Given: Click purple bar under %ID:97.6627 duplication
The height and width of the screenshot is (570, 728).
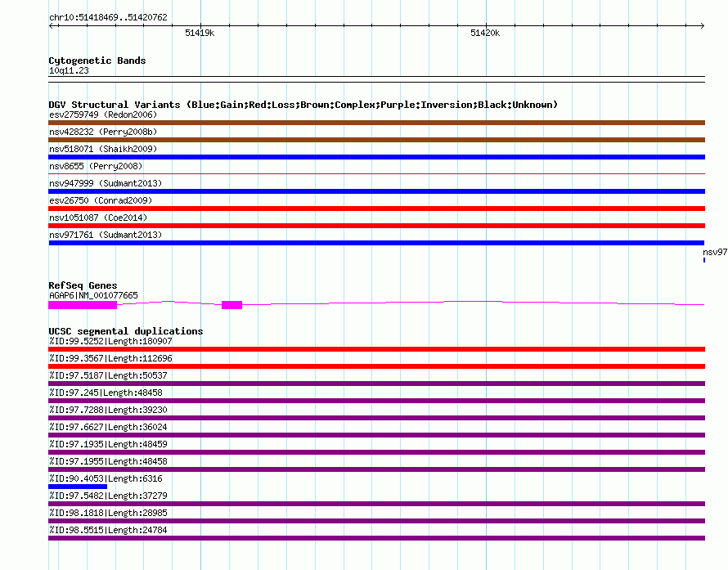Looking at the screenshot, I should [376, 435].
